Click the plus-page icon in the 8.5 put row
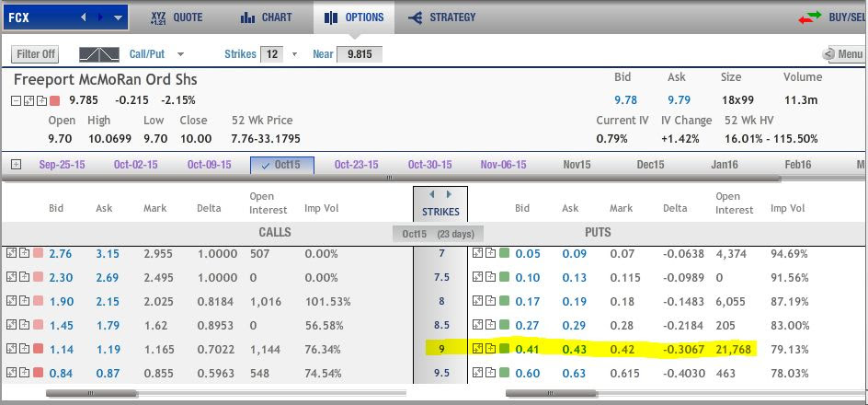868x405 pixels. 490,325
